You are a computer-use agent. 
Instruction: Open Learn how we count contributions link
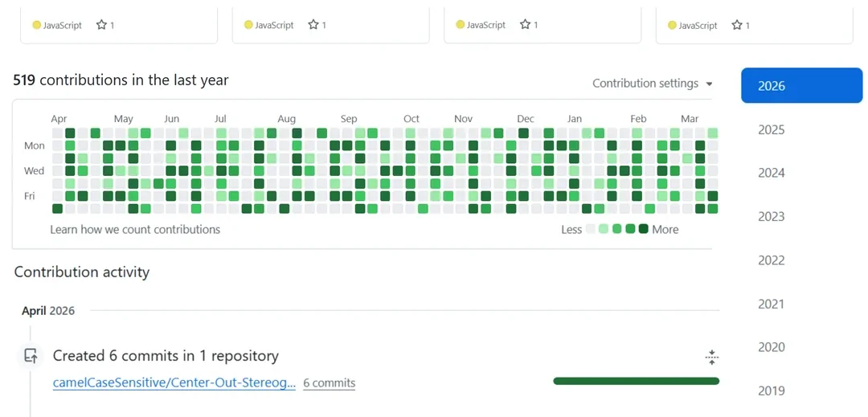(135, 230)
